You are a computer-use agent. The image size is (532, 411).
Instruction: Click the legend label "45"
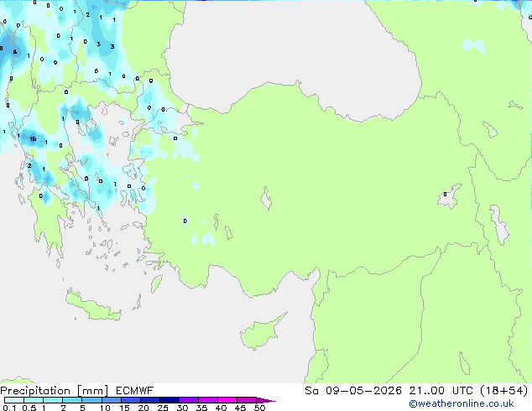240,408
